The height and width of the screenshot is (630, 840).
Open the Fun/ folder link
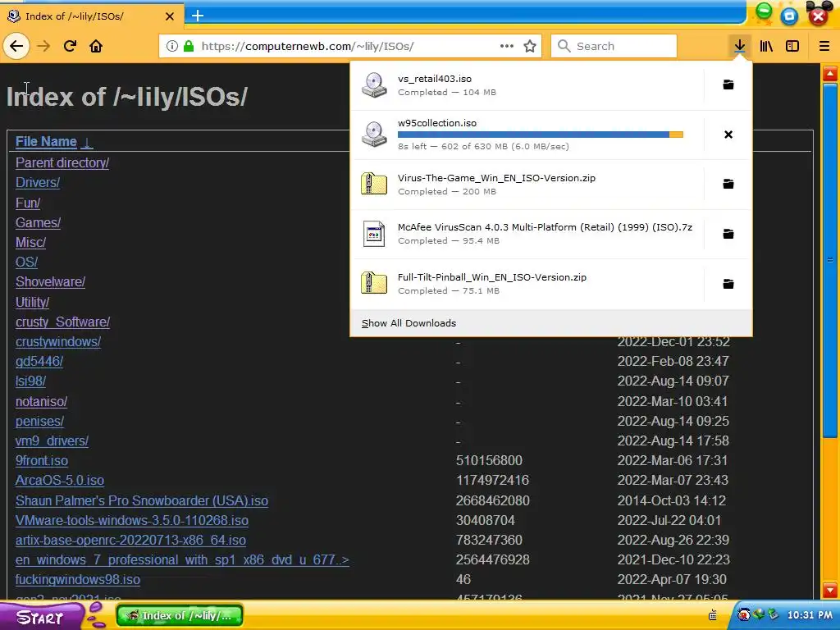click(x=28, y=203)
